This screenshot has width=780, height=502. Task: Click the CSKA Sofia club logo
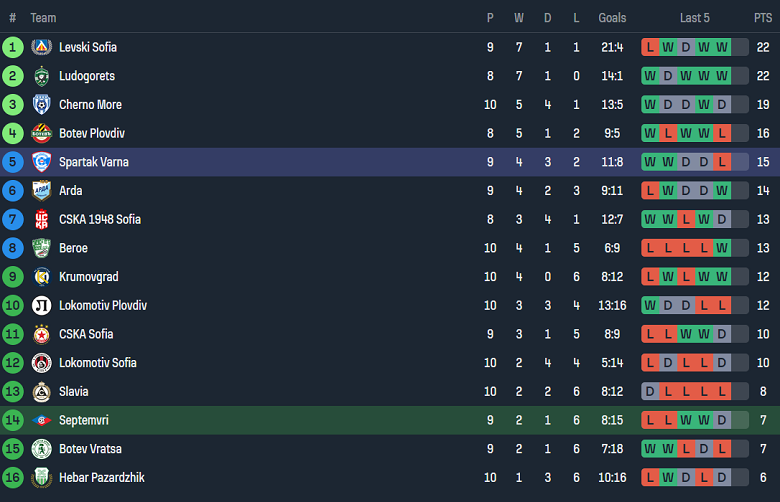41,334
